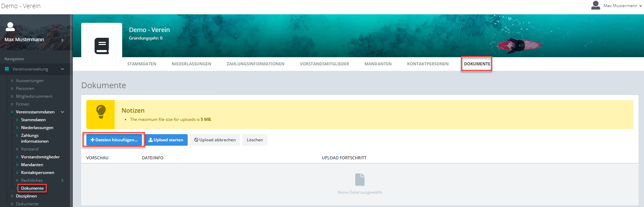
Task: Open Auswertungen in sidebar
Action: 30,81
